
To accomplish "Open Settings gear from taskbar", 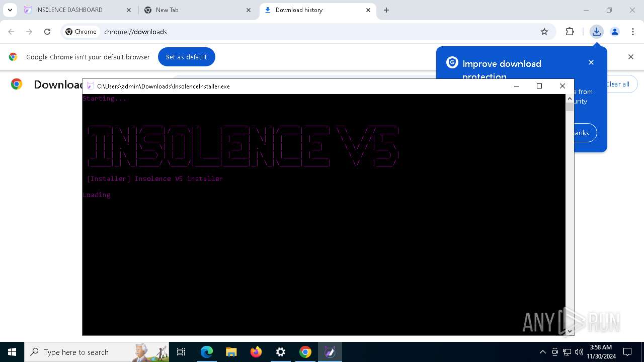I will point(280,352).
